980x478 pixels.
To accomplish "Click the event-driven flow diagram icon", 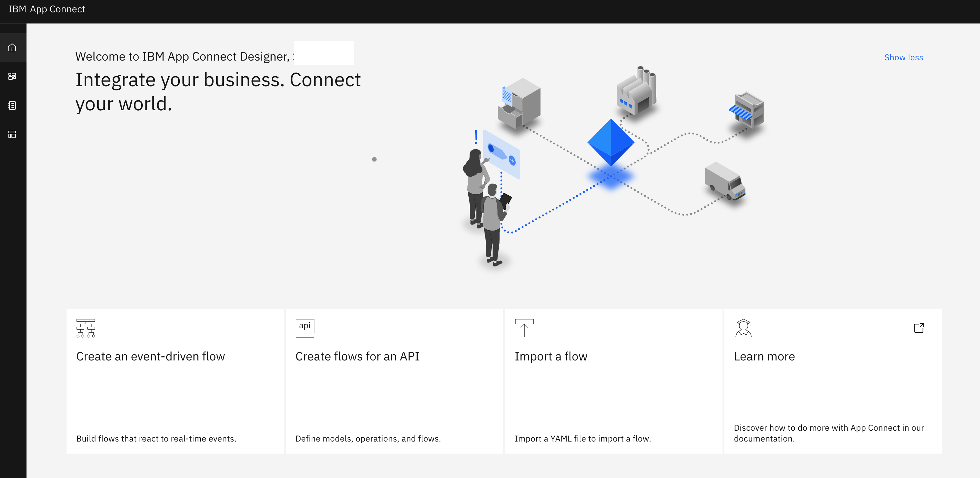I will pyautogui.click(x=86, y=328).
